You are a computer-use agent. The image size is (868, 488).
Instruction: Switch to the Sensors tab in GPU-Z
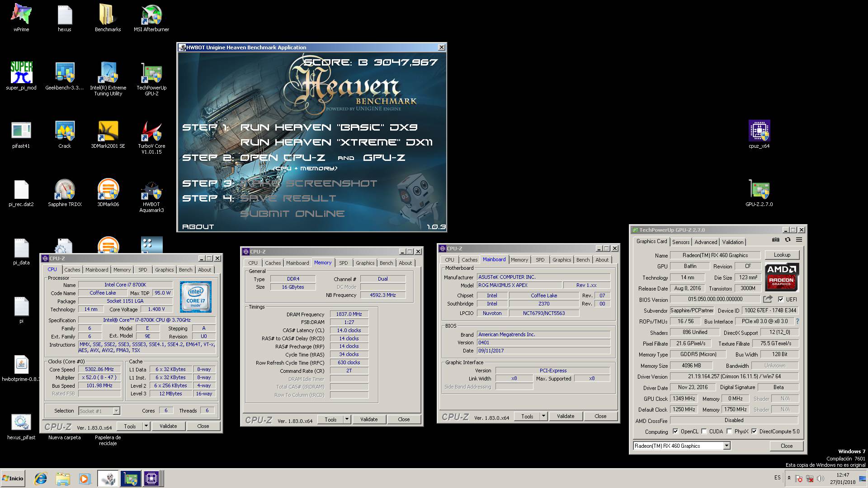click(681, 242)
